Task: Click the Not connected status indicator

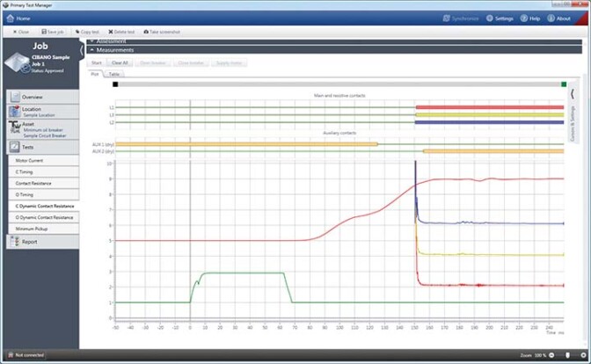Action: pyautogui.click(x=26, y=355)
